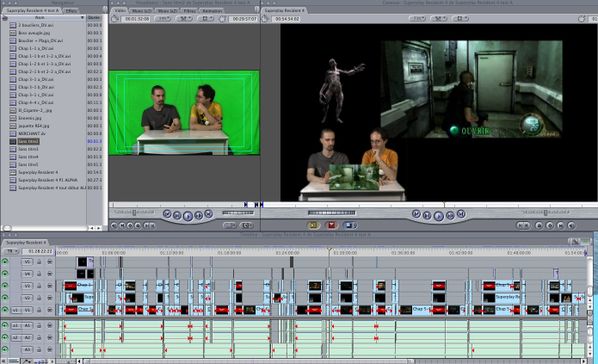Lock the A1 audio track
This screenshot has width=598, height=364.
pyautogui.click(x=39, y=325)
